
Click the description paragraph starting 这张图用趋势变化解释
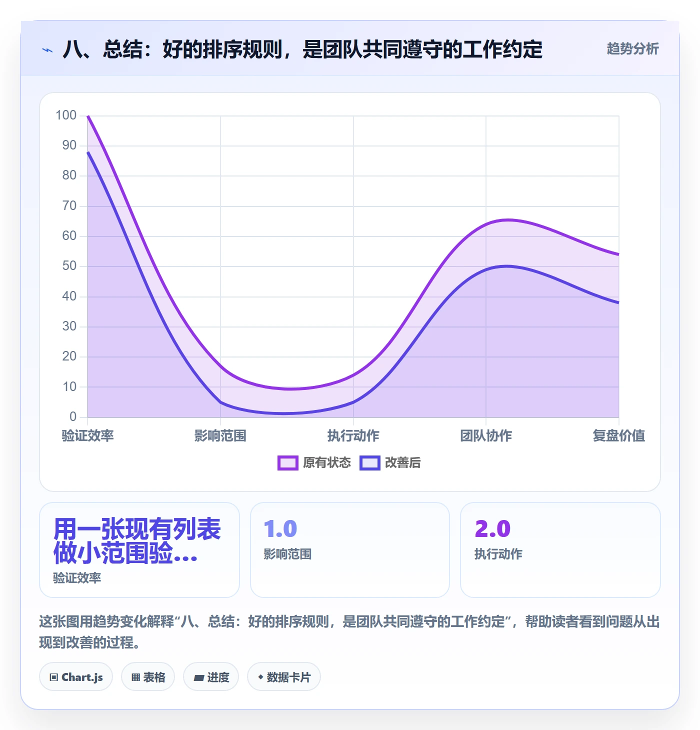click(349, 632)
